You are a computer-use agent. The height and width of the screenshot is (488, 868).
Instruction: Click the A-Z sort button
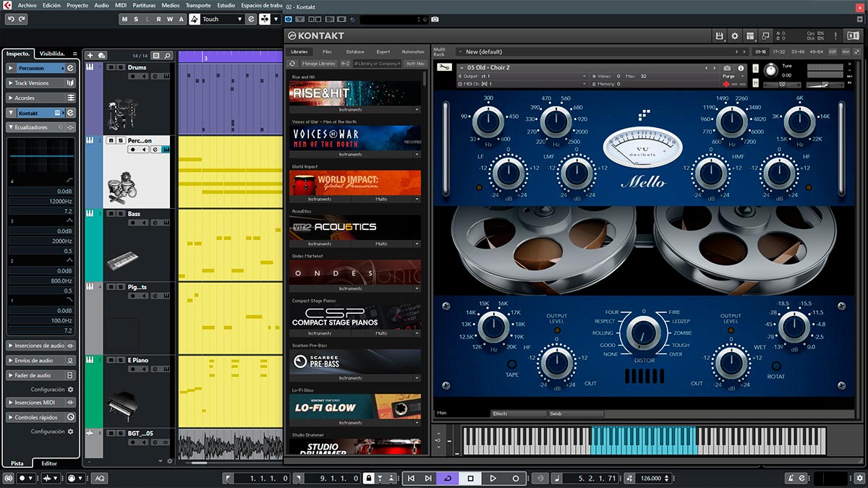[x=345, y=64]
